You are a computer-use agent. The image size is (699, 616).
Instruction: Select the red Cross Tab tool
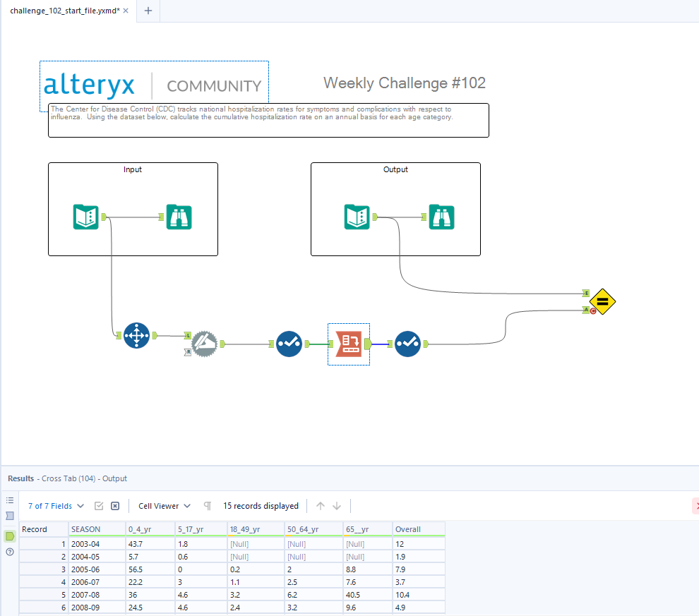point(349,344)
